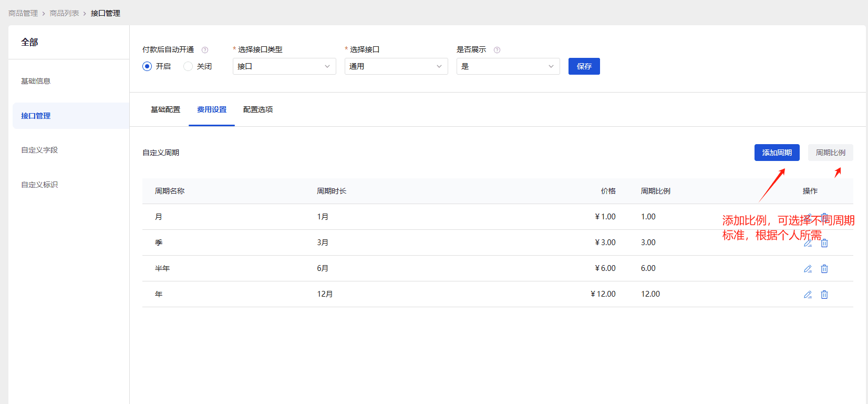The width and height of the screenshot is (868, 404).
Task: Click the 12月 duration cell
Action: tap(325, 294)
